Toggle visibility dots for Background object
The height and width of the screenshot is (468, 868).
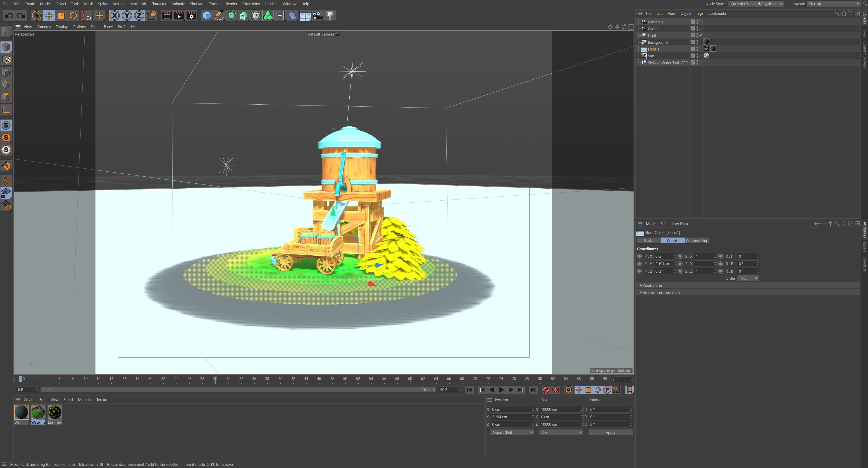click(697, 42)
